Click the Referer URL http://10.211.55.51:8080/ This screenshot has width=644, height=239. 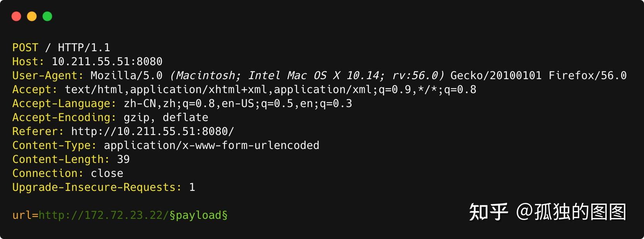[x=152, y=132]
